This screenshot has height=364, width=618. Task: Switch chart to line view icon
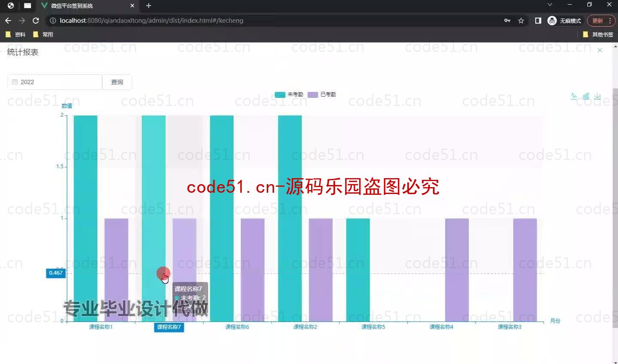[574, 96]
